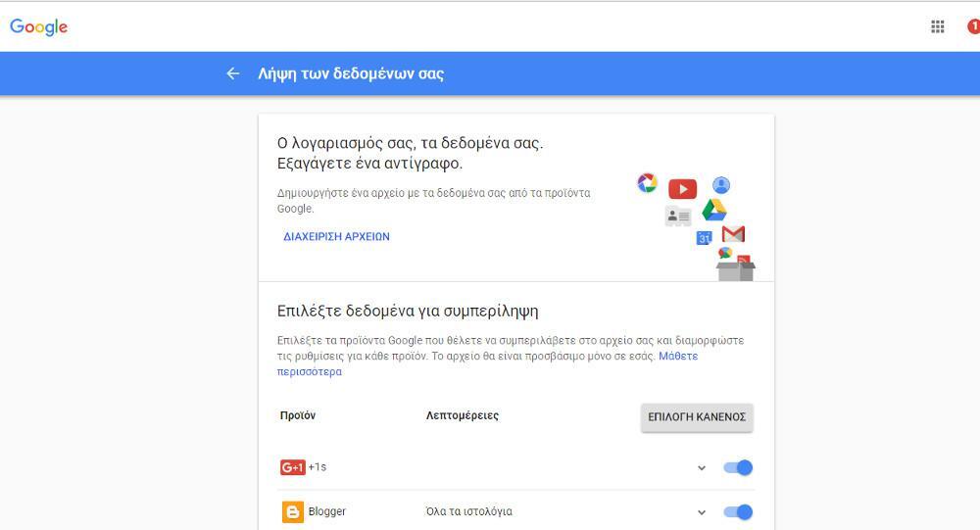Click the Όλα τα ιστολόγια details text
The height and width of the screenshot is (530, 980).
tap(468, 511)
